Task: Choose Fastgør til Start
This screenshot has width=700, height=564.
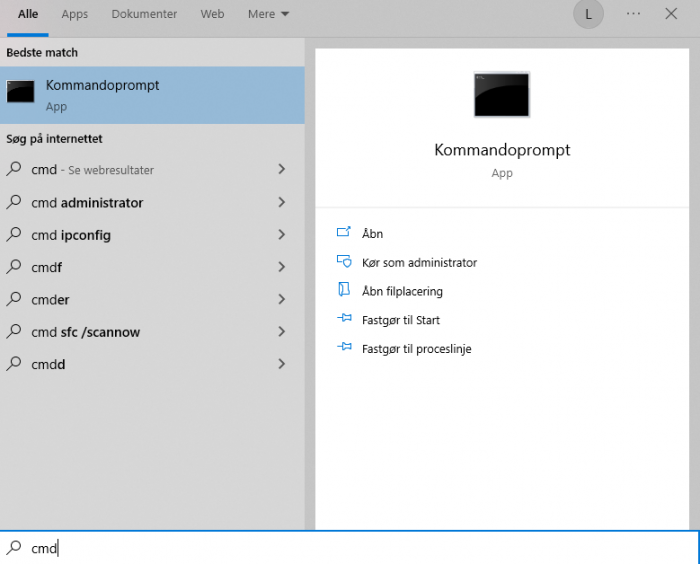Action: click(401, 320)
